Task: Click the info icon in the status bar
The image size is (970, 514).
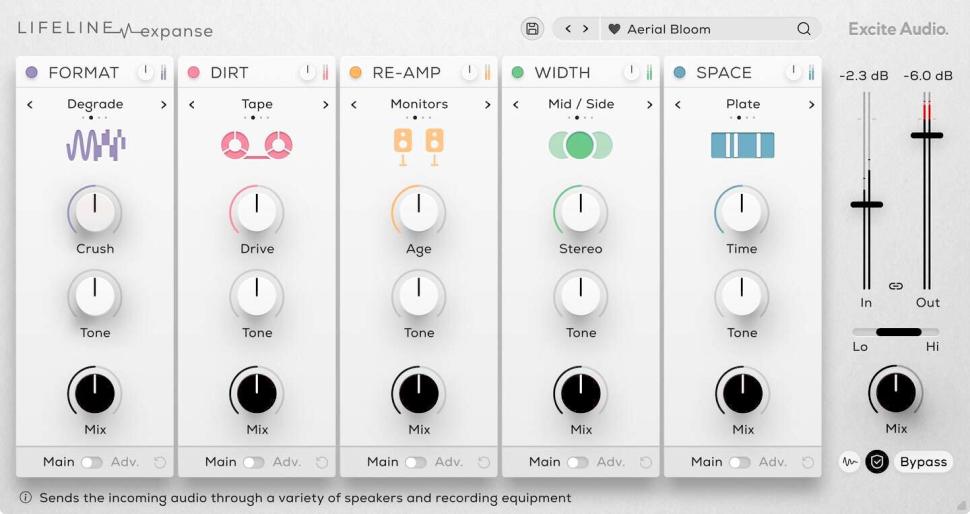Action: click(25, 497)
